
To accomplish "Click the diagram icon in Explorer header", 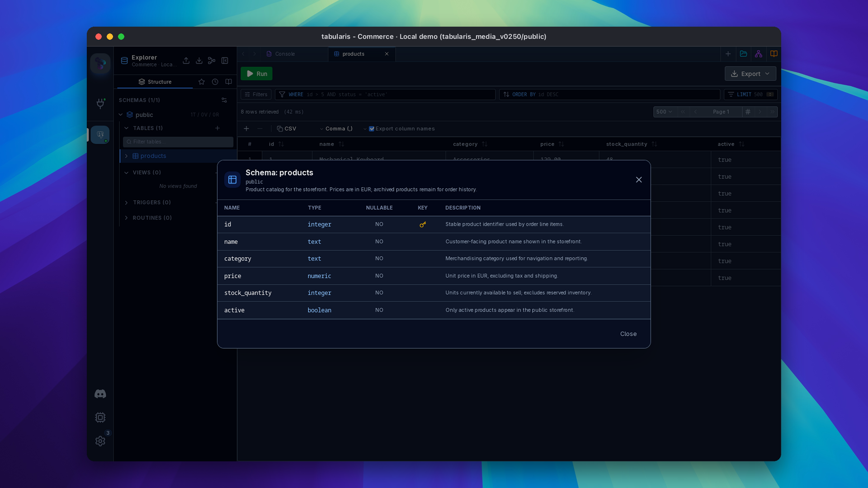I will (212, 61).
